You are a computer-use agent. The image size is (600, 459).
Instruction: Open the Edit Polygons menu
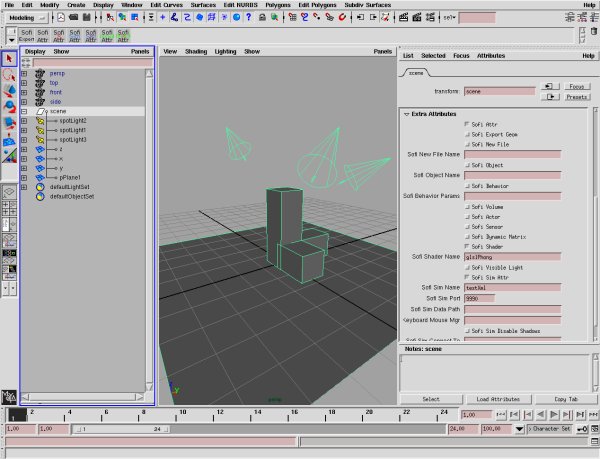pyautogui.click(x=317, y=5)
